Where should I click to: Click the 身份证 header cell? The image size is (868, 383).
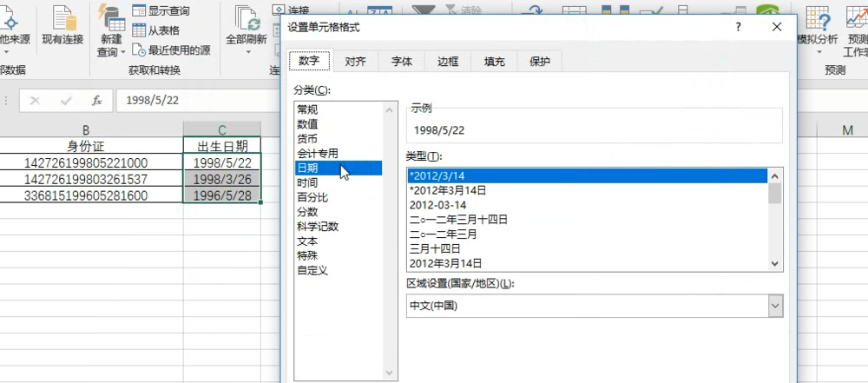click(x=86, y=146)
